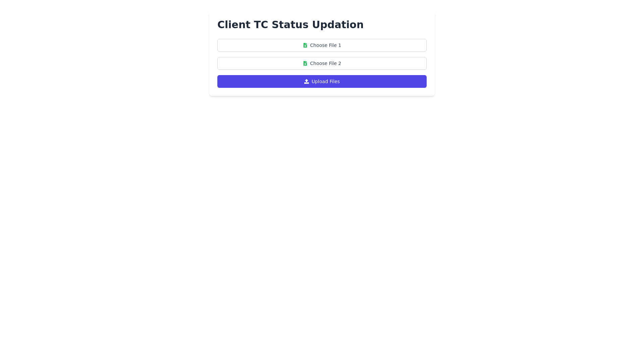Open the Choose File 1 file picker

pyautogui.click(x=322, y=45)
